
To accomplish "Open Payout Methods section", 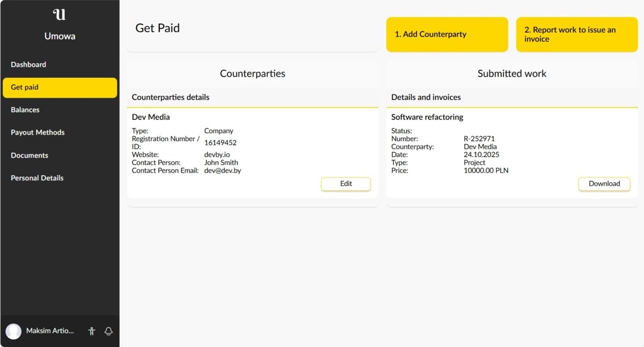I will pos(38,132).
